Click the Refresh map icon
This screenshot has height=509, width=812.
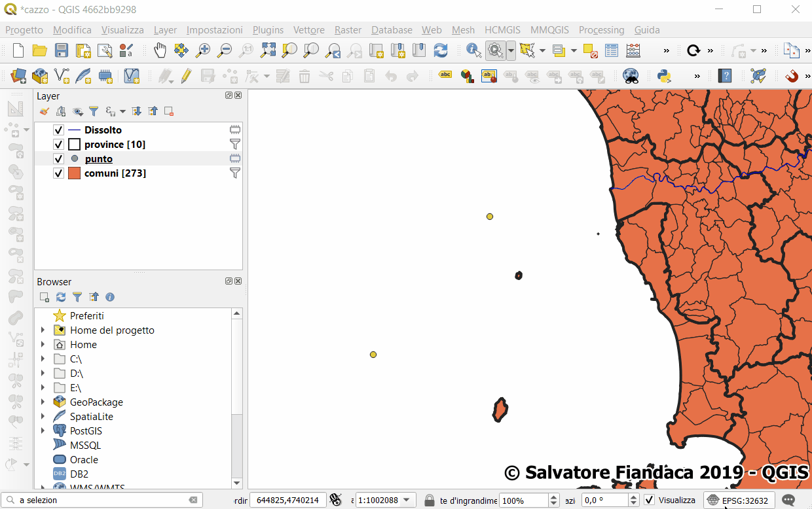click(441, 50)
